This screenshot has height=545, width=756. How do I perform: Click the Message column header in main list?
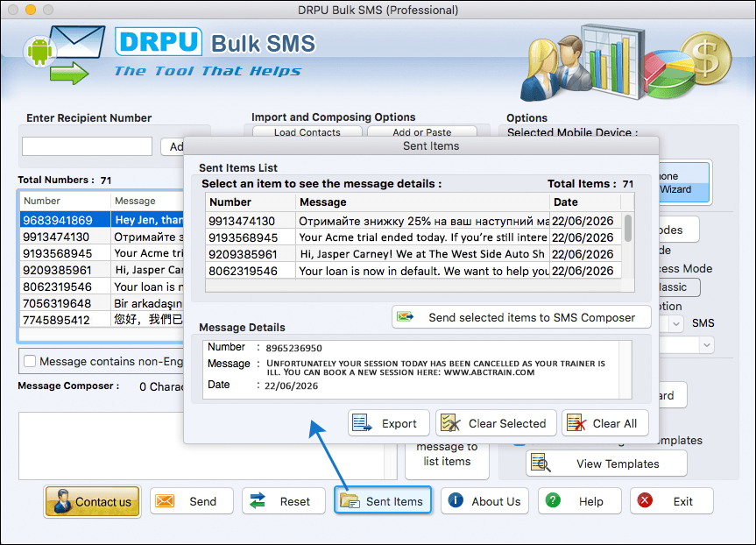[147, 201]
